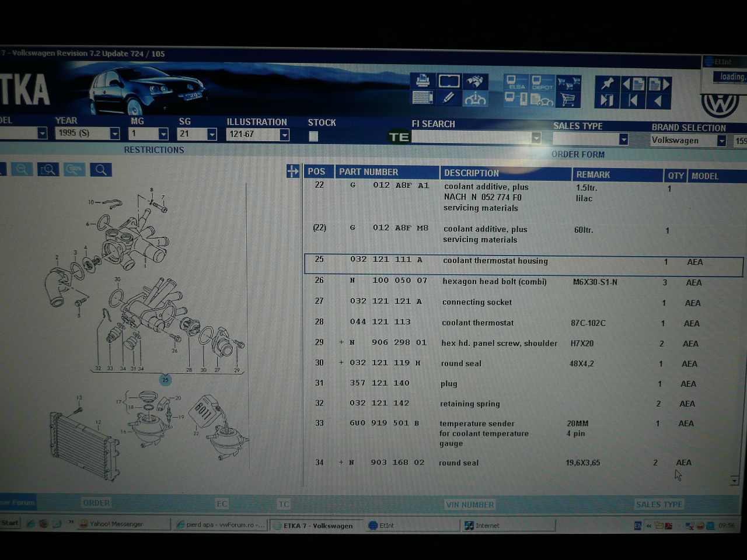The width and height of the screenshot is (747, 560).
Task: Click the list view toolbar icon
Action: [423, 97]
